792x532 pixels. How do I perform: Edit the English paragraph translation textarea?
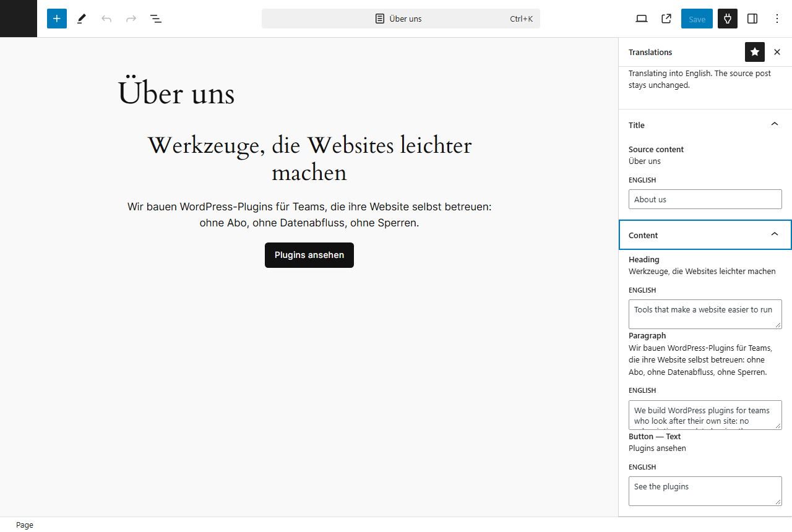coord(705,415)
